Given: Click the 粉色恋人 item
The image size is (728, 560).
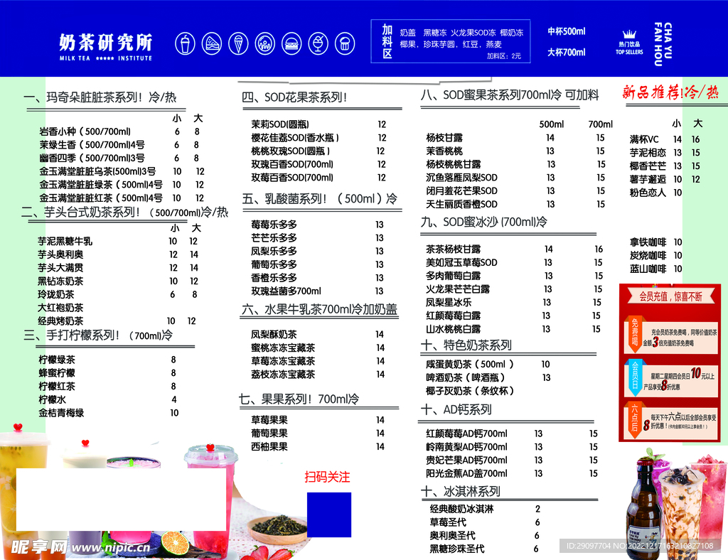Looking at the screenshot, I should pos(648,193).
